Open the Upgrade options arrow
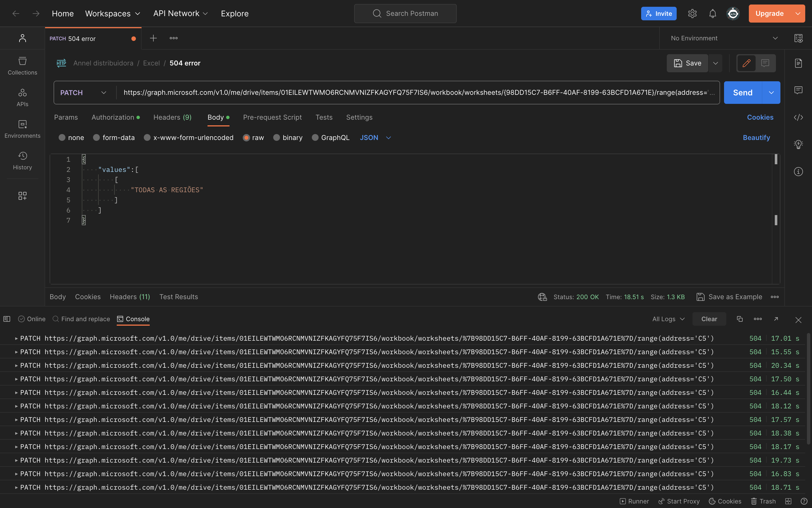This screenshot has width=812, height=508. [798, 14]
